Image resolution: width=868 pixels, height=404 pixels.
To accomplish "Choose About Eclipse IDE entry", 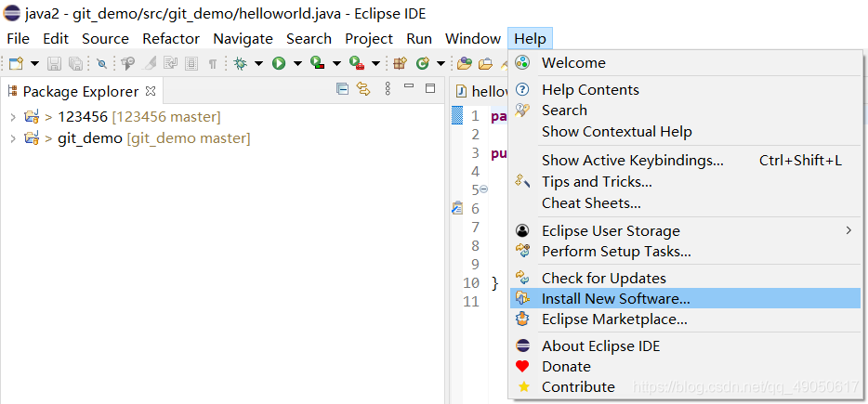I will tap(685, 345).
